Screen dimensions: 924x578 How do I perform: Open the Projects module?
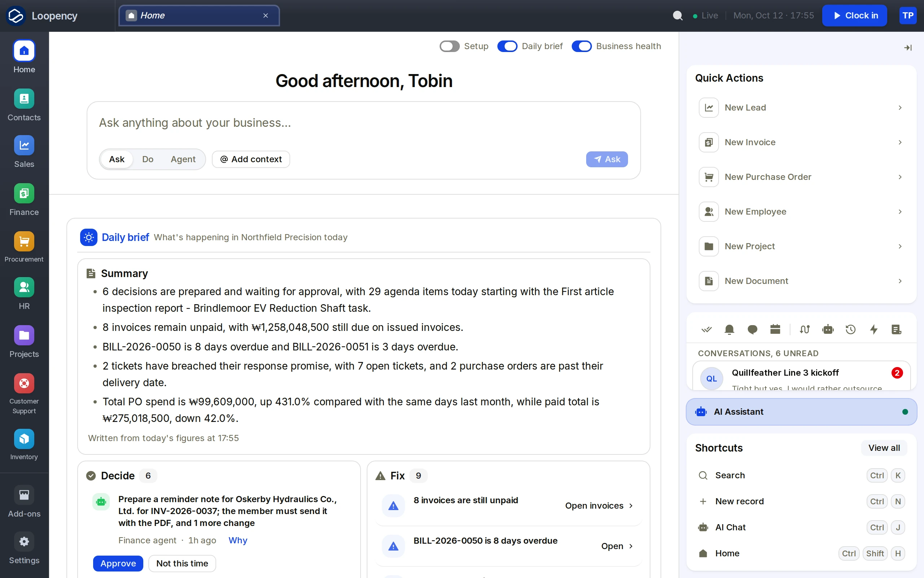tap(24, 342)
